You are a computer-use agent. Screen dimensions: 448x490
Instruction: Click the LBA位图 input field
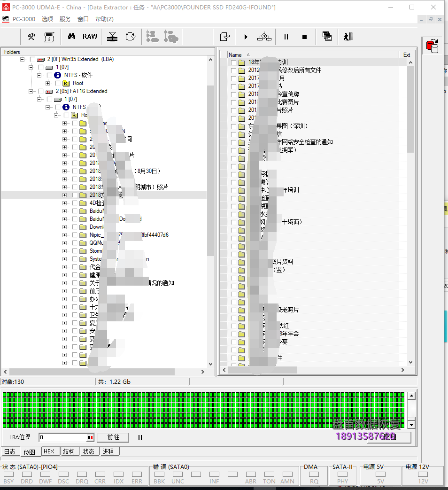point(62,437)
